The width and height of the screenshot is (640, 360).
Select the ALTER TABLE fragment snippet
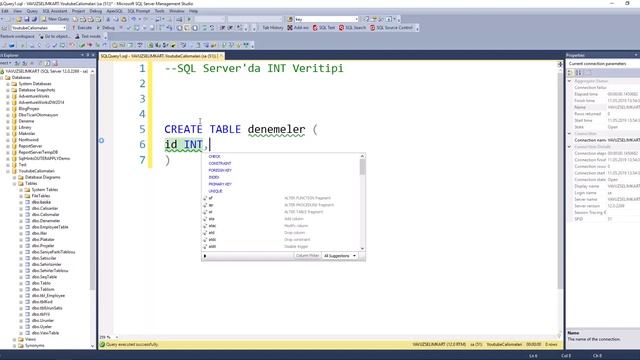click(282, 212)
